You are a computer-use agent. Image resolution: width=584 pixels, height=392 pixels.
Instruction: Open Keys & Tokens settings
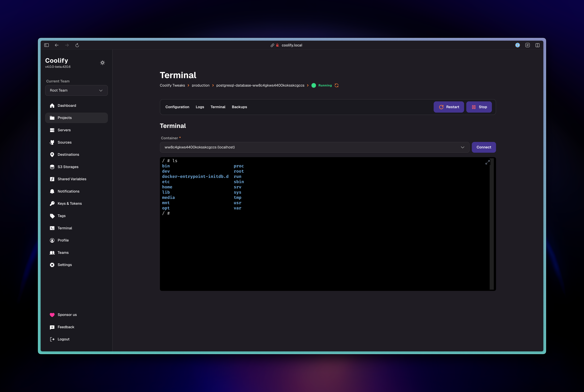pos(52,203)
